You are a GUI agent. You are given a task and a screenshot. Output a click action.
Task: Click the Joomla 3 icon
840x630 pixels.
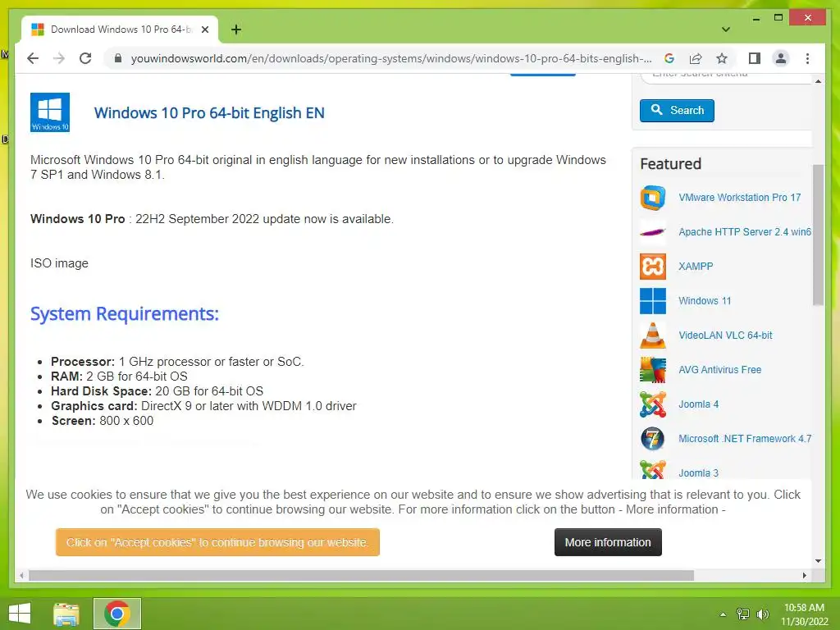(652, 470)
